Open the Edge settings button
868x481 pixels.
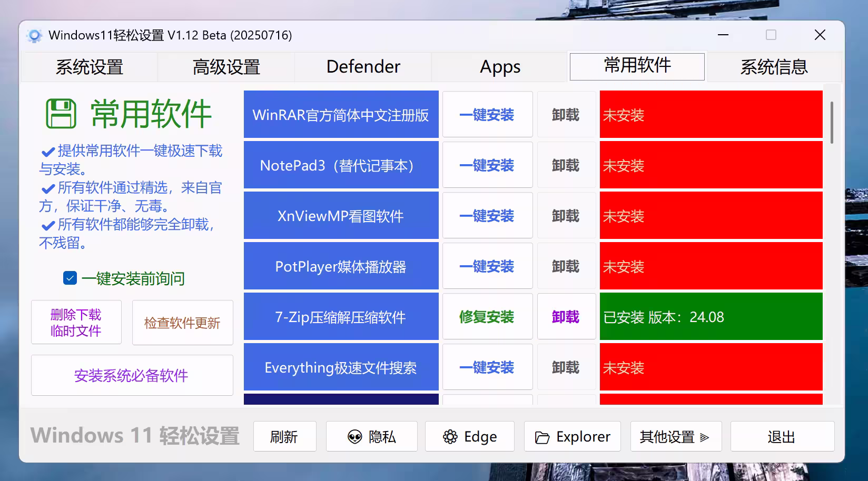click(469, 436)
